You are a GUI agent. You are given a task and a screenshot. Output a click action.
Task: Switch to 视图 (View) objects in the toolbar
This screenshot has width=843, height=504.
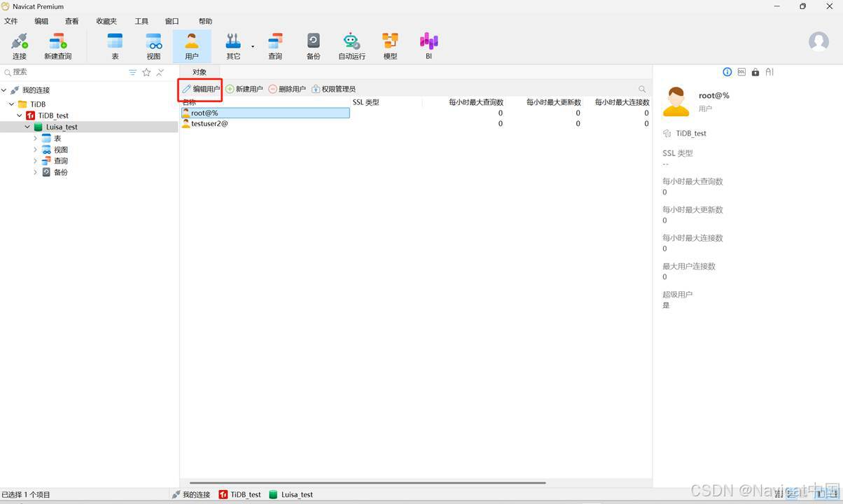tap(153, 46)
